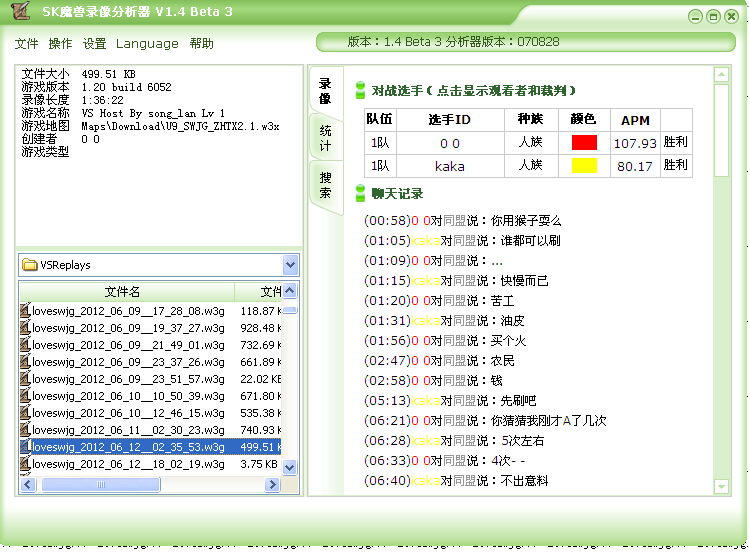
Task: Select replay loveswjg_2012_06_11__02_30_23.w3g
Action: (x=128, y=430)
